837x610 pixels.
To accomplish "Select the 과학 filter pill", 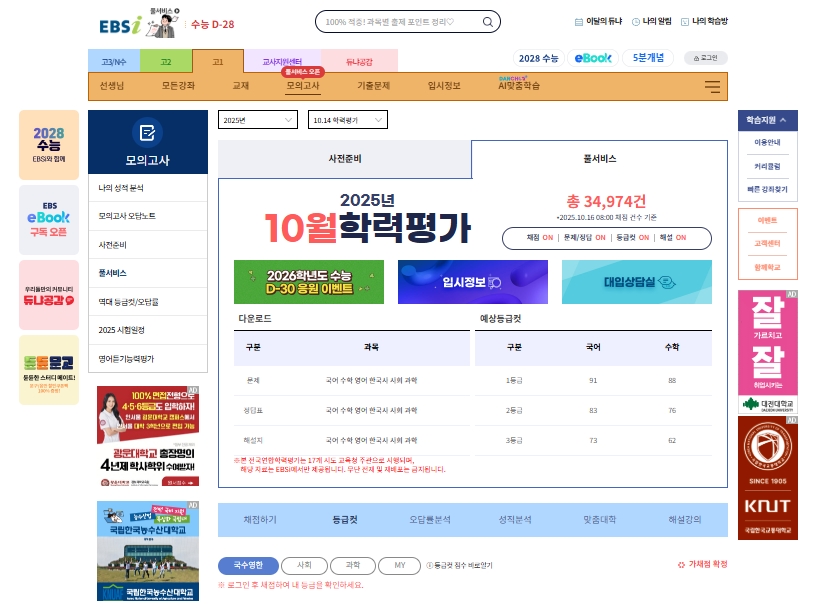I will (x=353, y=566).
